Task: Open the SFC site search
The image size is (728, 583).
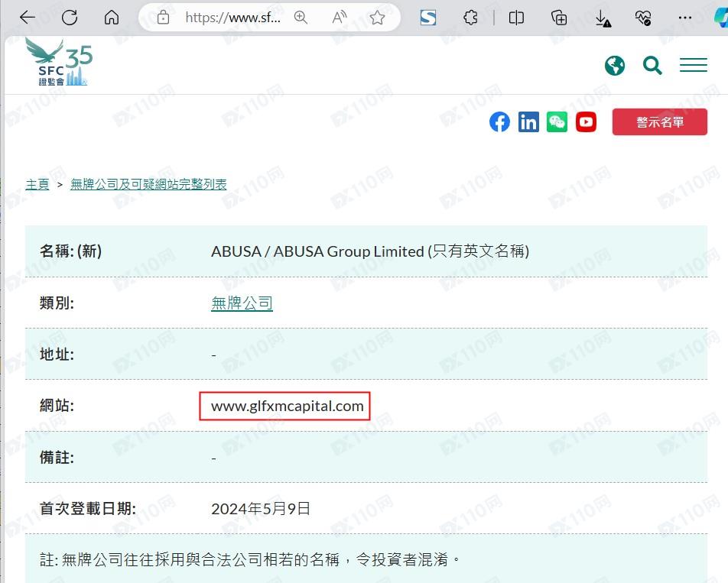Action: coord(652,66)
